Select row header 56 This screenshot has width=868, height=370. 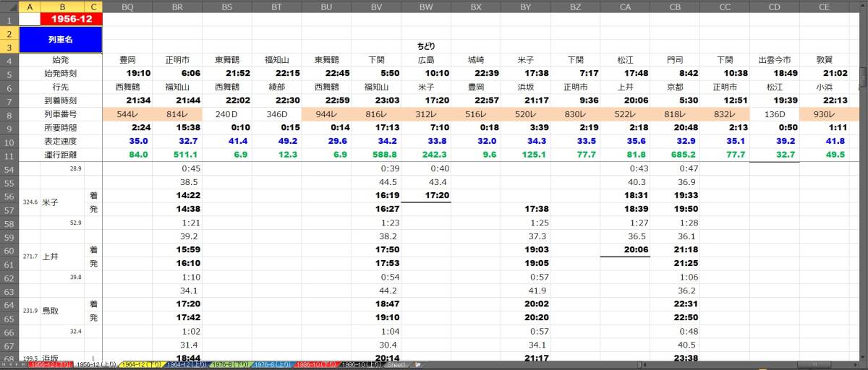(9, 196)
